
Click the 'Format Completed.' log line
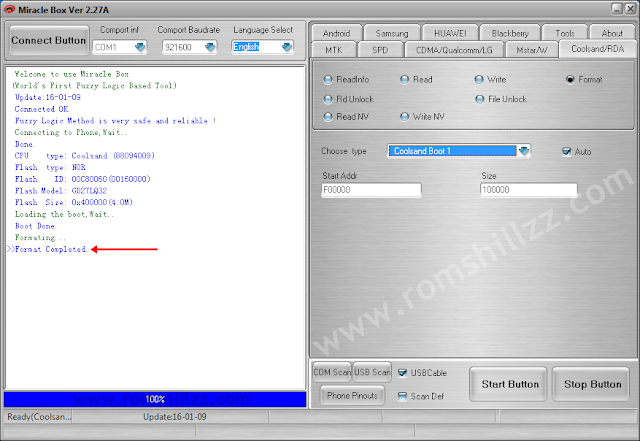51,249
